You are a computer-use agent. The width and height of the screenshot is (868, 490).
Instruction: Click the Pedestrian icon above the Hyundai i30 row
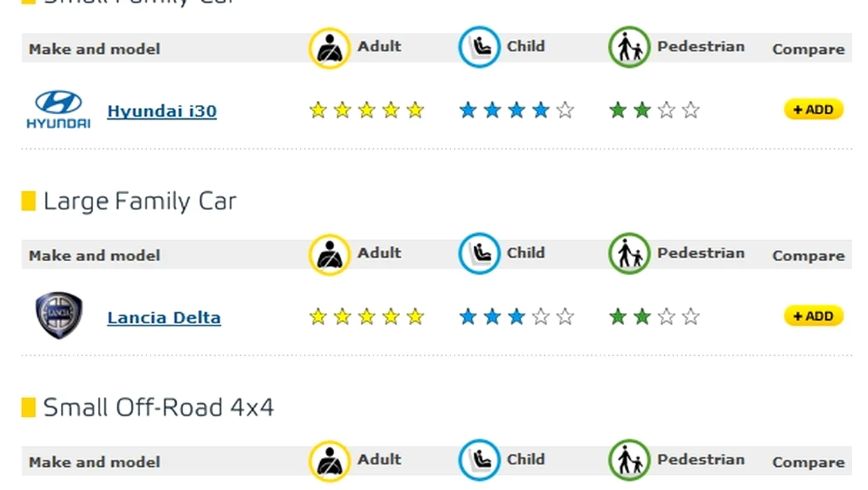629,47
